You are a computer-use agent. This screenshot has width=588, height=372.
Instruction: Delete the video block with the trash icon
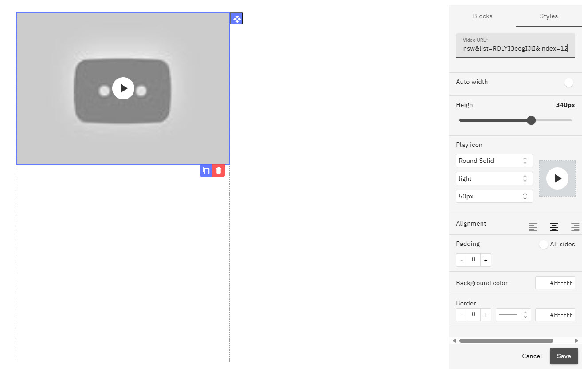pyautogui.click(x=218, y=170)
